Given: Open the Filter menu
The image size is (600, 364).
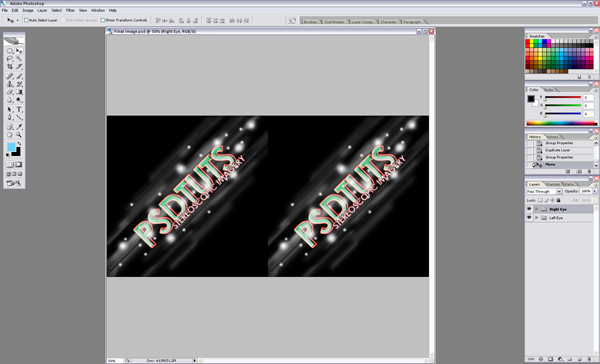Looking at the screenshot, I should (70, 10).
